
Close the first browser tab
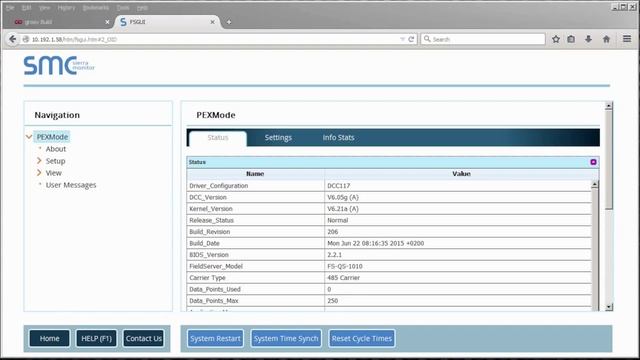(107, 22)
